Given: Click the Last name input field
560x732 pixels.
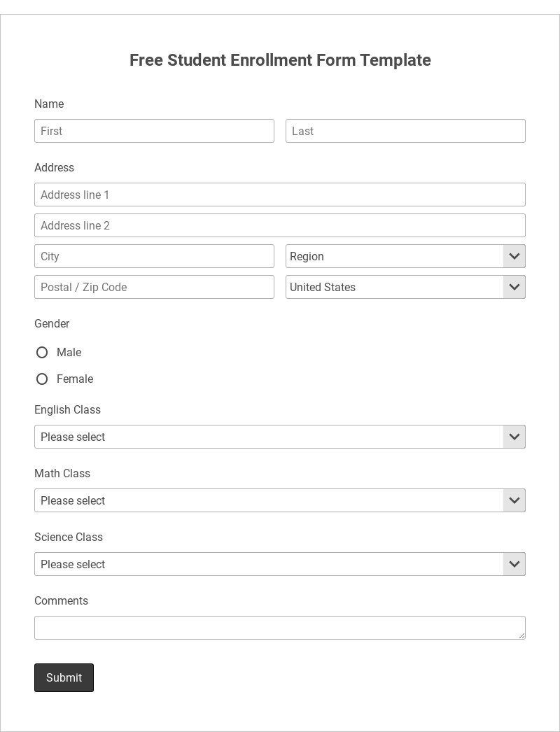Looking at the screenshot, I should (405, 131).
